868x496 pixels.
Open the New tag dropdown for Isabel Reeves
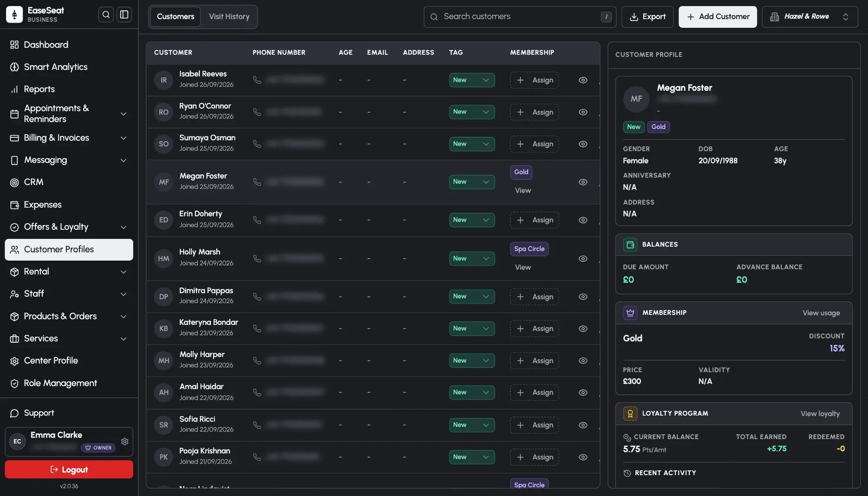pos(472,80)
